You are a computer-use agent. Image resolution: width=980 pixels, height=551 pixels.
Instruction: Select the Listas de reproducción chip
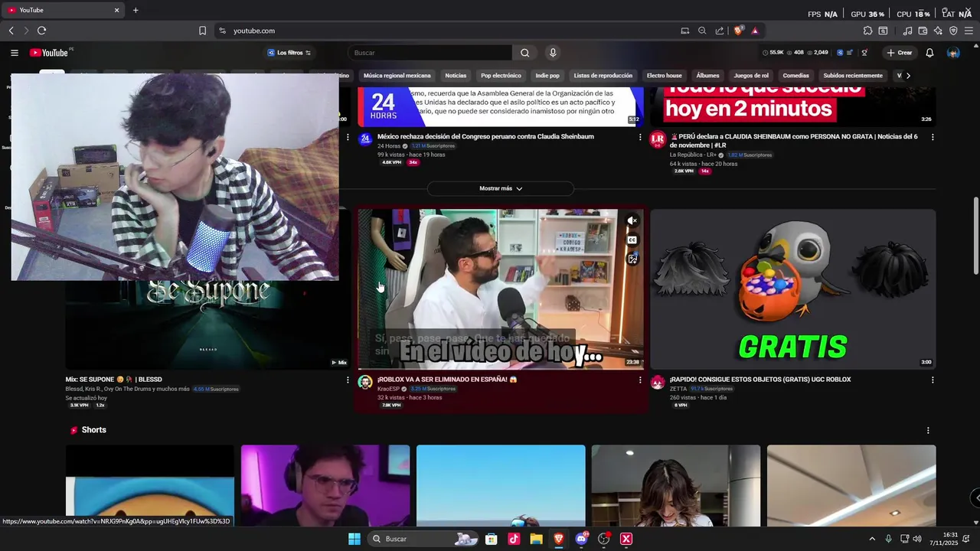605,76
